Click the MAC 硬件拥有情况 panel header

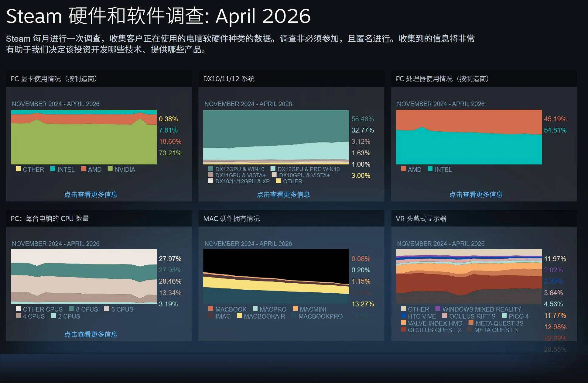(291, 219)
